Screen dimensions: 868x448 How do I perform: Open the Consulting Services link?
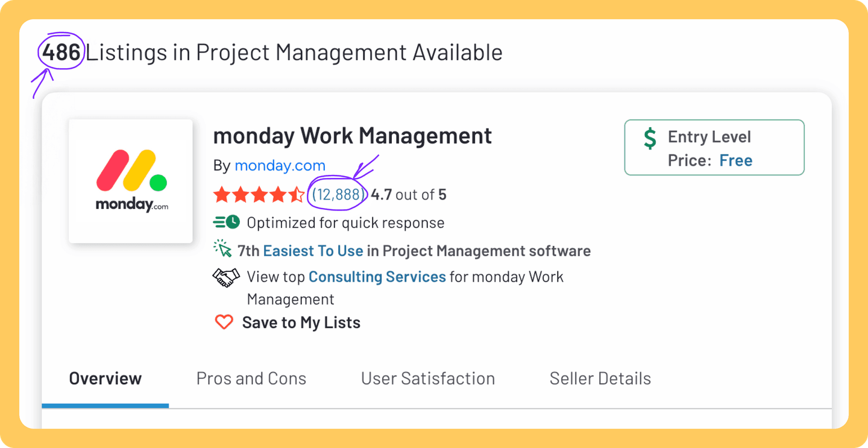377,277
